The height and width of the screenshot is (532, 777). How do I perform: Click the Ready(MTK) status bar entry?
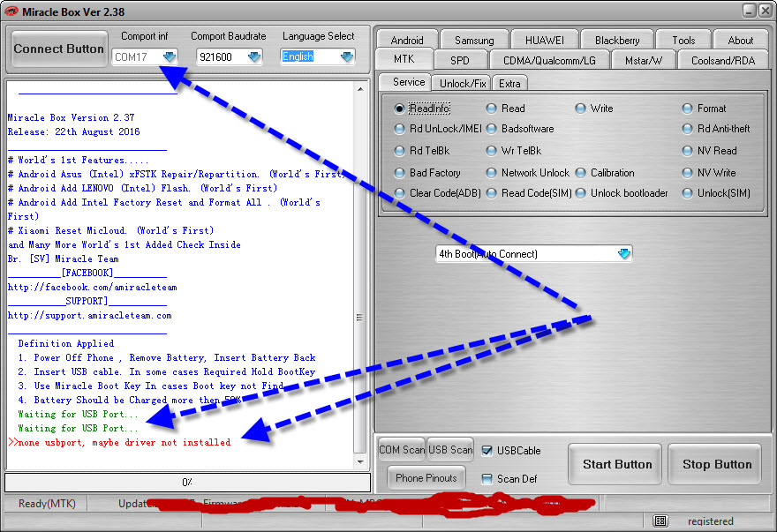47,504
